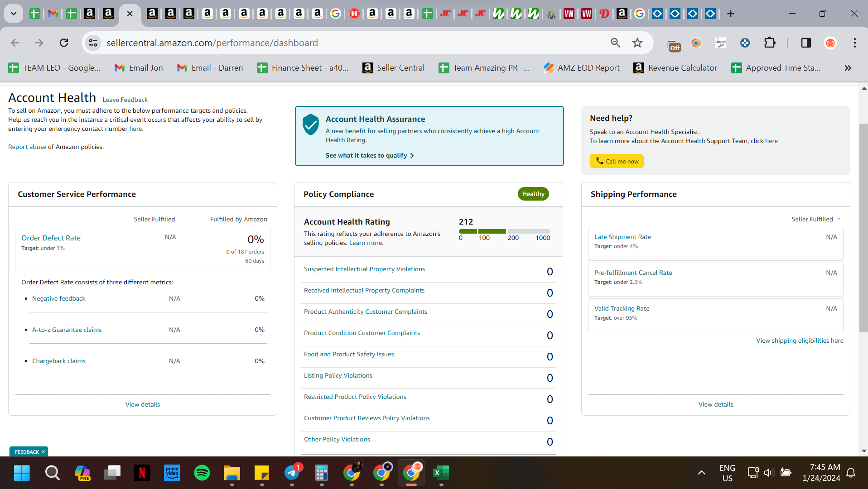Open Netflix from taskbar
The width and height of the screenshot is (868, 489).
142,473
